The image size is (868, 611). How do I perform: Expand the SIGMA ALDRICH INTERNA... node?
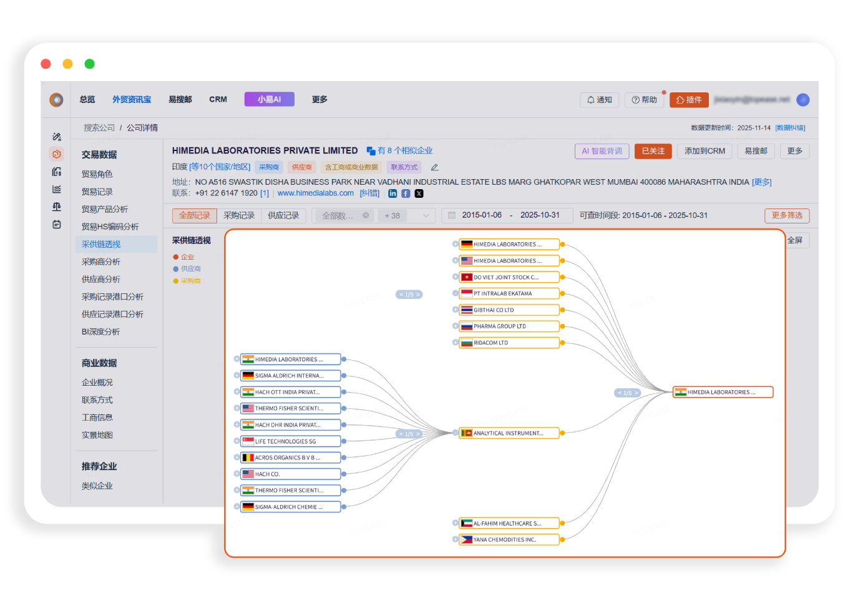[237, 375]
